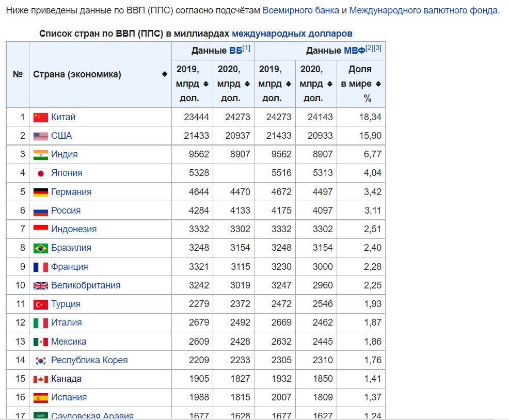Select USA's world share value 15,90
This screenshot has width=509, height=420.
tap(370, 136)
